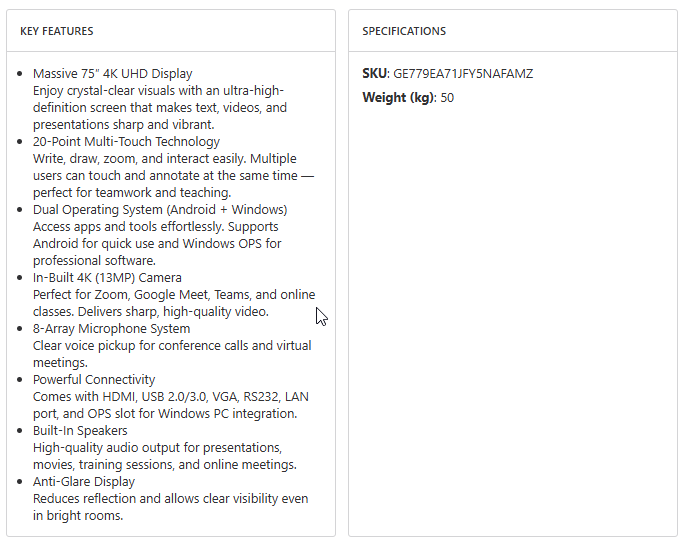Click the 'Perfect for Zoom, Google Meet' line

[174, 295]
